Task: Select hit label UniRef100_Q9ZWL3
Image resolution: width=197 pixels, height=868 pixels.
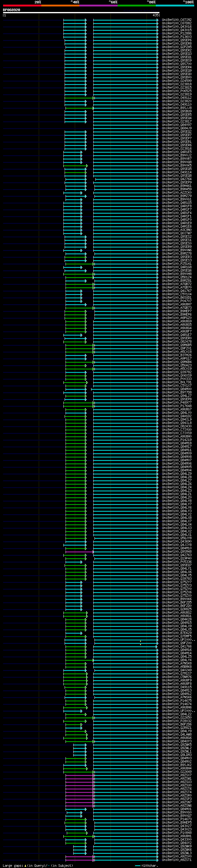Action: point(177,853)
